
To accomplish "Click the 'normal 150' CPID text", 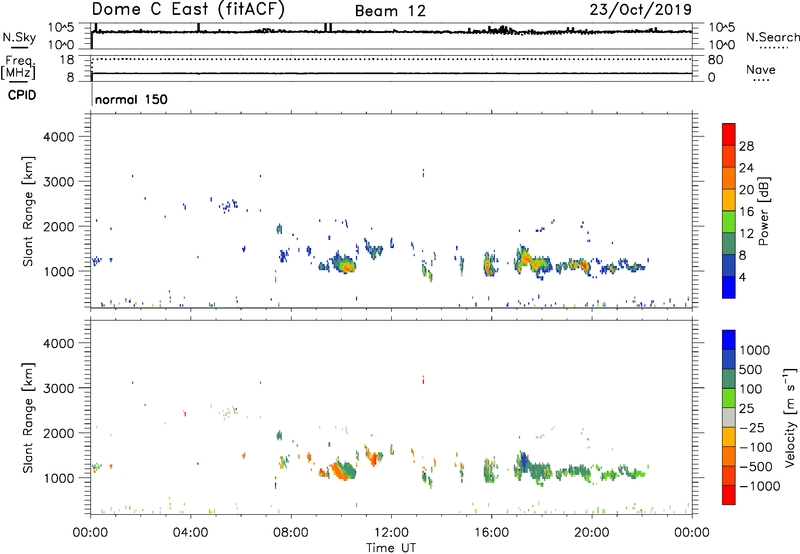I will coord(131,99).
